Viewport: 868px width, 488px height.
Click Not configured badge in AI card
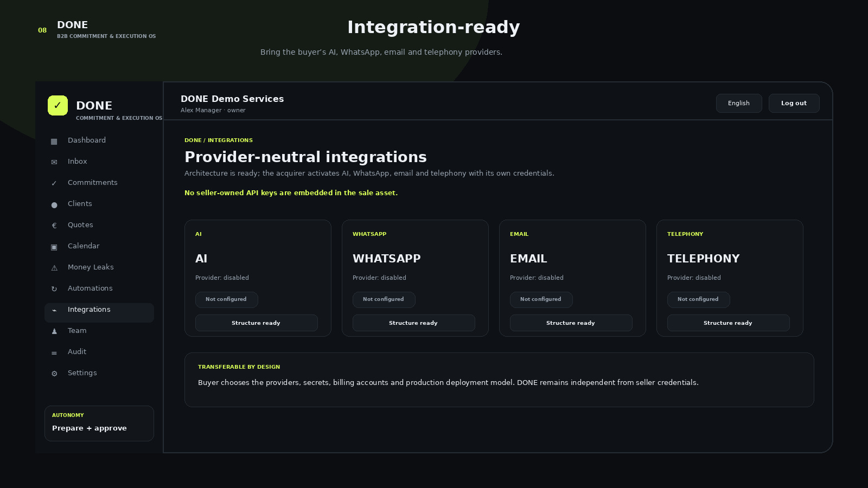click(x=226, y=299)
